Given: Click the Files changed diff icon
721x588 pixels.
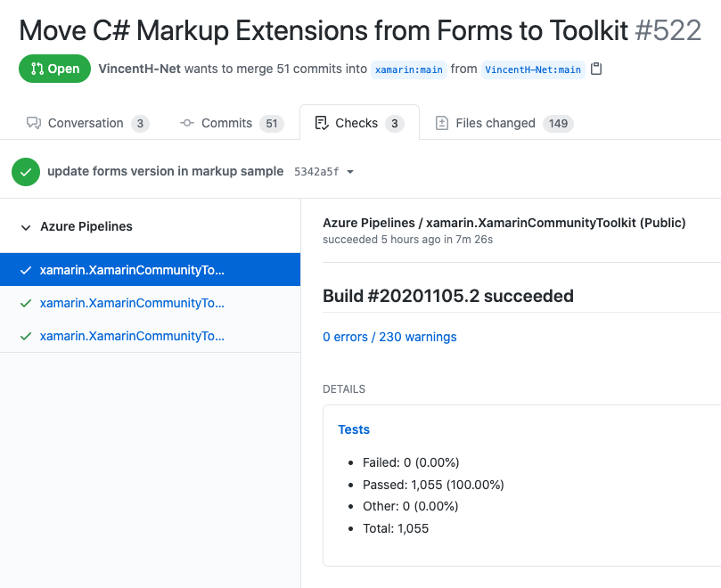Looking at the screenshot, I should pos(441,123).
